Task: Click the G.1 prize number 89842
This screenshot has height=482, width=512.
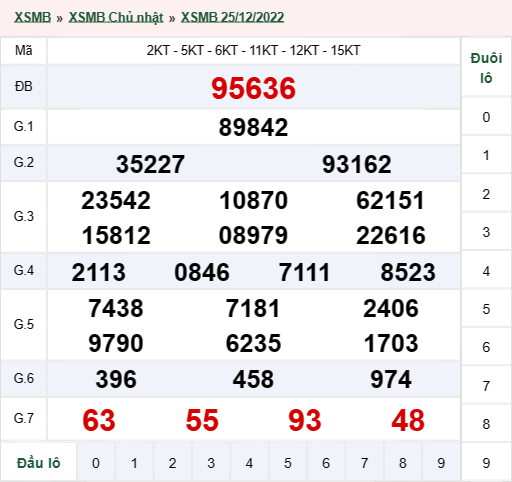Action: click(x=253, y=127)
